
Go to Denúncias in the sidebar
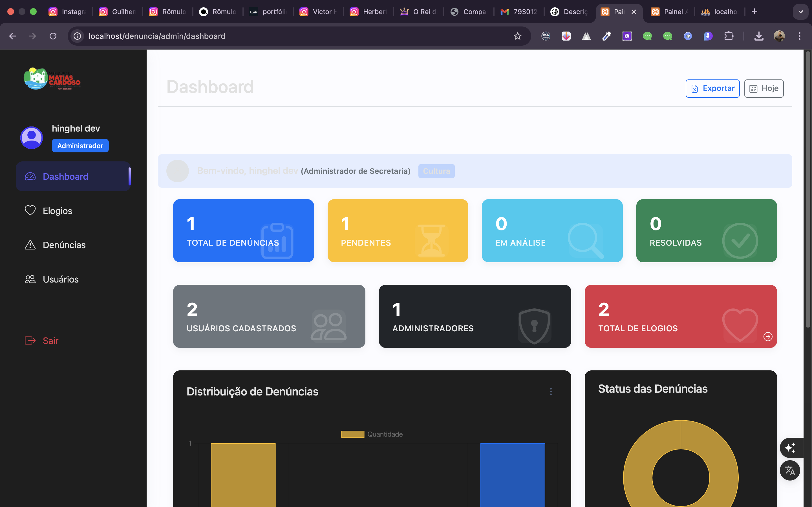(x=64, y=245)
